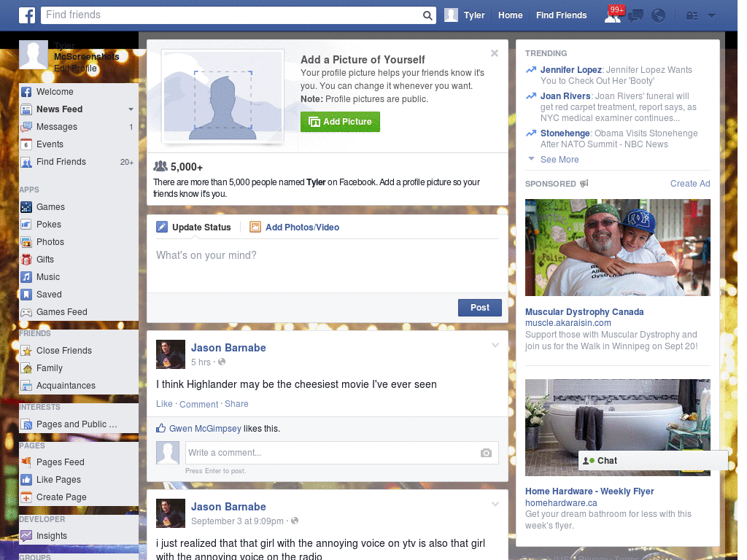Click the Muscular Dystrophy Canada ad image
Screen dimensions: 747x560
617,248
